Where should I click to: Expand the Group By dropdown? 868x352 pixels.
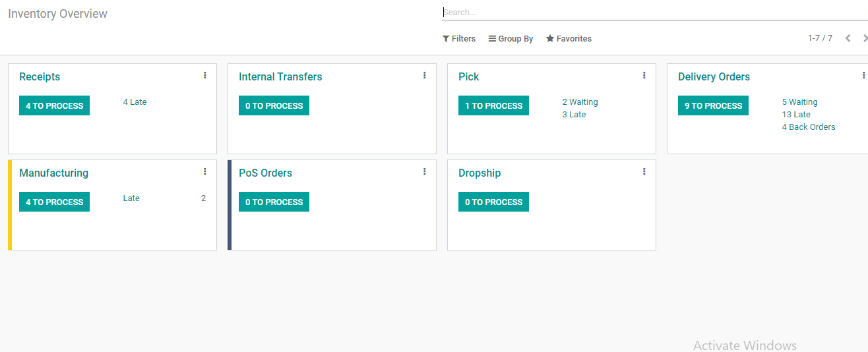[x=511, y=39]
